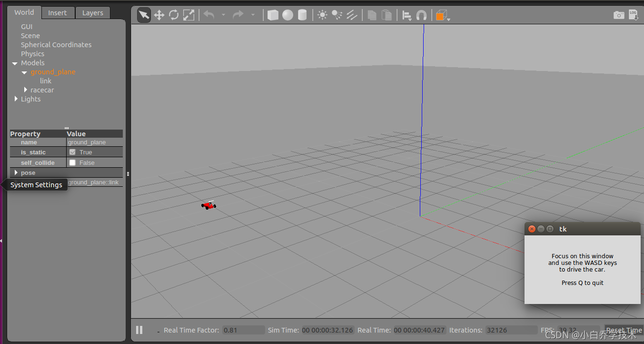Expand the Lights tree node
Screen dimensions: 644x344
point(16,99)
